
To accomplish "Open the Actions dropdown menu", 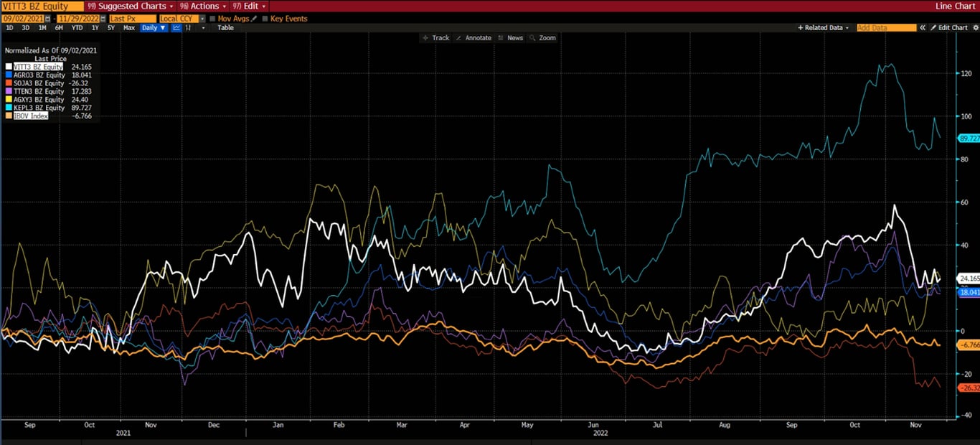I will click(202, 6).
